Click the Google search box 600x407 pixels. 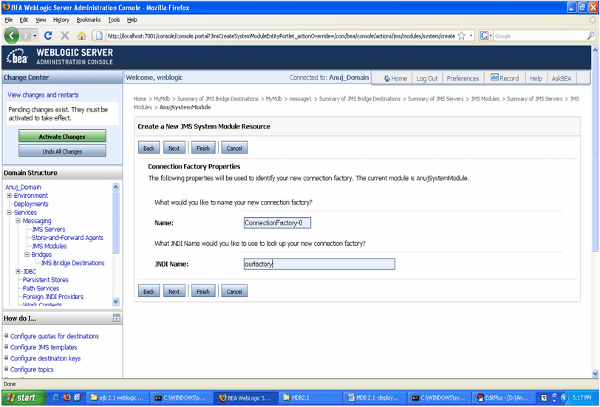point(540,36)
